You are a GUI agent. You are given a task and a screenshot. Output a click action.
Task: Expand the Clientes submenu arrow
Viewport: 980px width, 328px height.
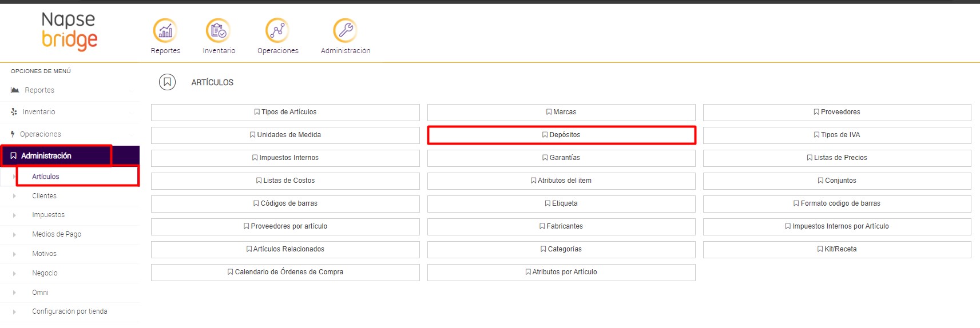click(x=14, y=196)
